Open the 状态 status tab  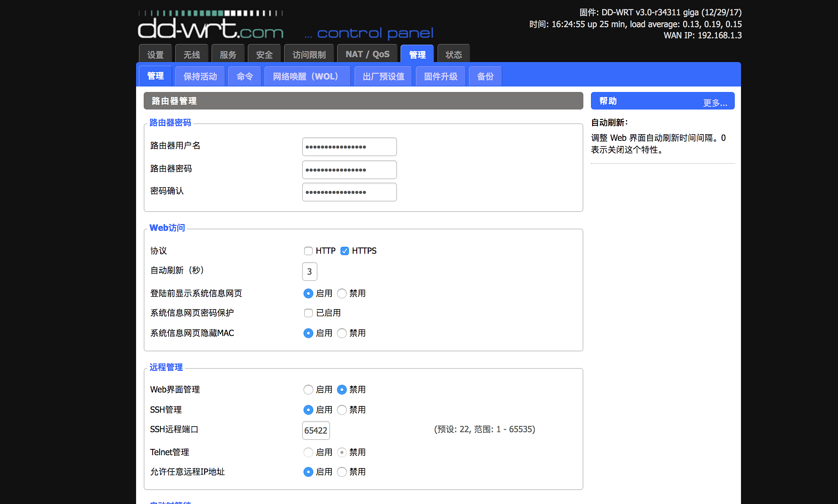(453, 55)
